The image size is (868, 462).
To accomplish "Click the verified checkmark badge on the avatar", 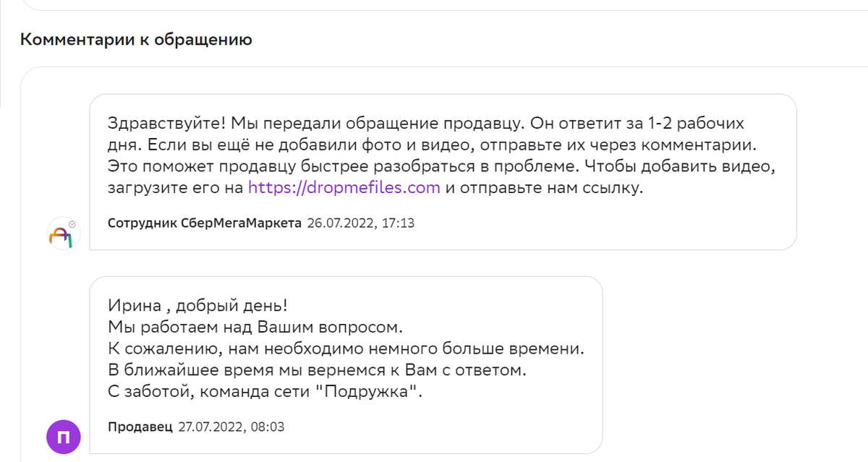I will [72, 224].
